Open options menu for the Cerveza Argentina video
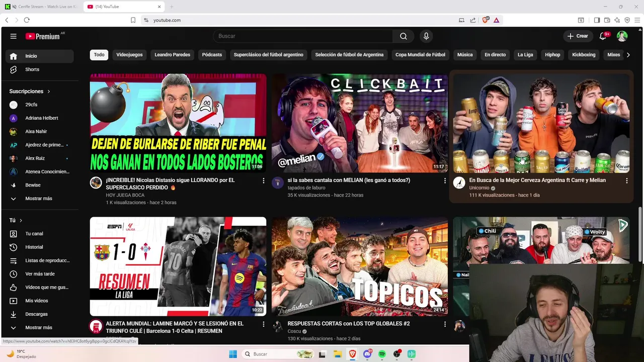The height and width of the screenshot is (362, 644). (626, 180)
